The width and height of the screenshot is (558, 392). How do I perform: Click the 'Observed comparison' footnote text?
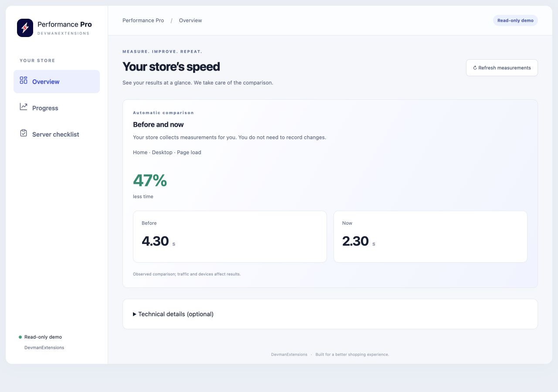coord(187,274)
